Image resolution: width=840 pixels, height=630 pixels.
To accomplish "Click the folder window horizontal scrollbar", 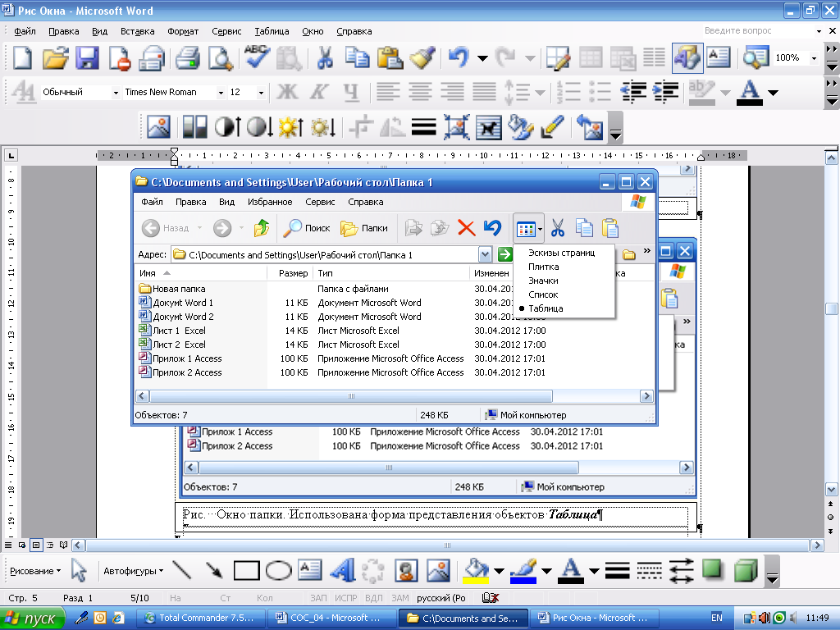I will (351, 396).
